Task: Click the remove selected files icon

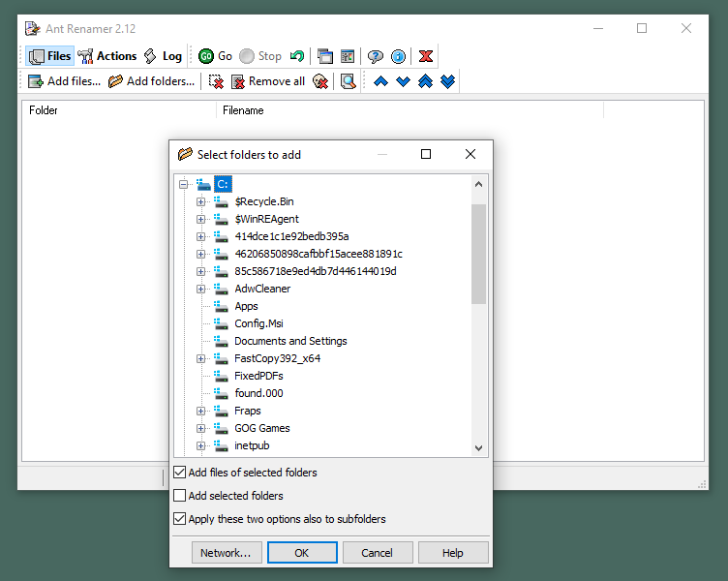Action: (x=216, y=81)
